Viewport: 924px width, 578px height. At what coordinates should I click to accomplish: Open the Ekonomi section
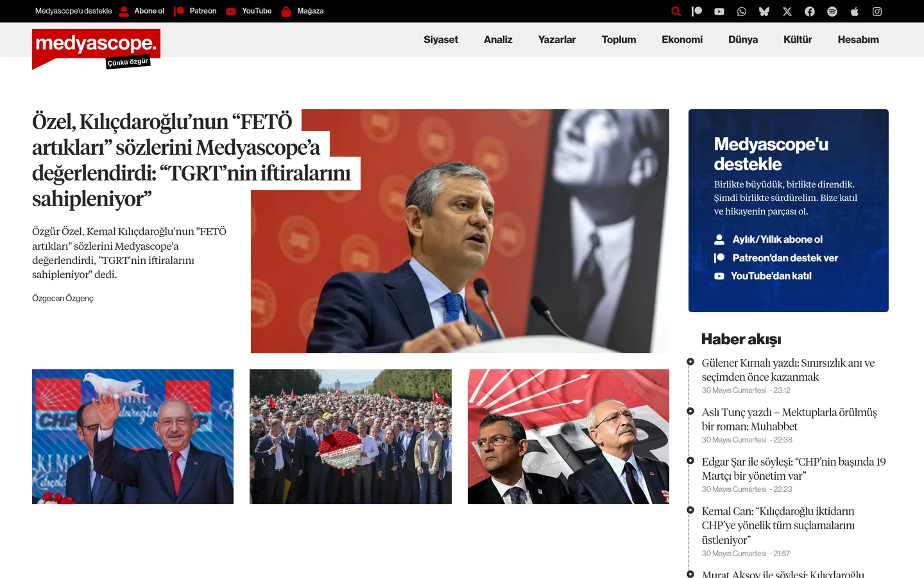(x=682, y=40)
